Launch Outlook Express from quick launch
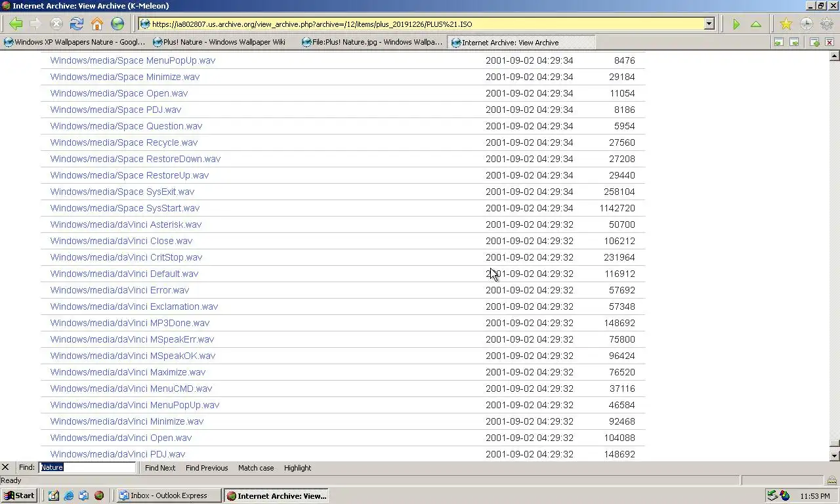 (x=84, y=495)
